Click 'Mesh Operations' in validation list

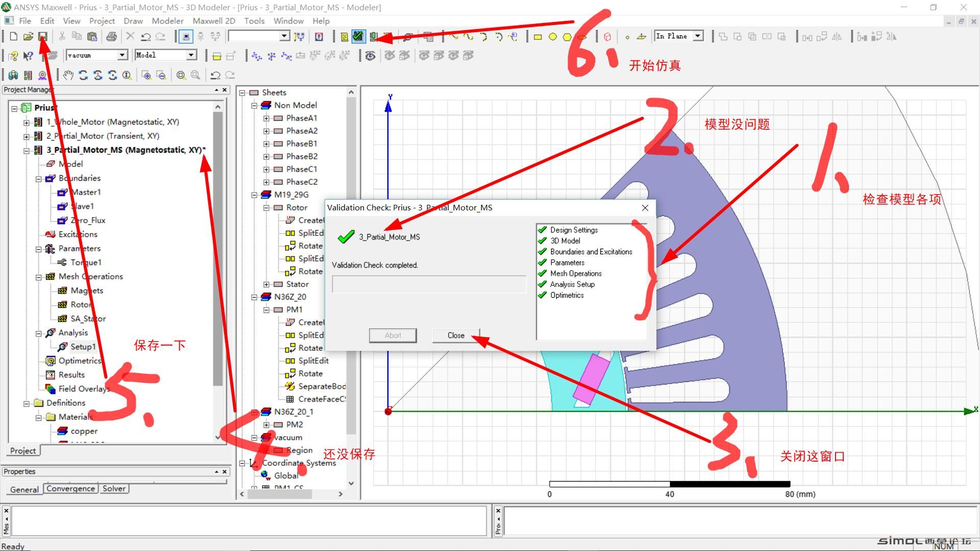tap(576, 274)
